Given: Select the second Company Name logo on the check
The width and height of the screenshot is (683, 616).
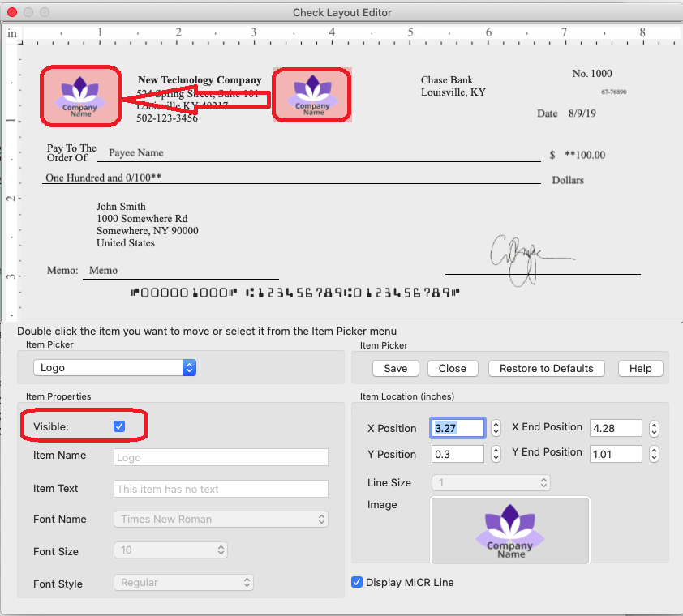Looking at the screenshot, I should click(x=312, y=96).
